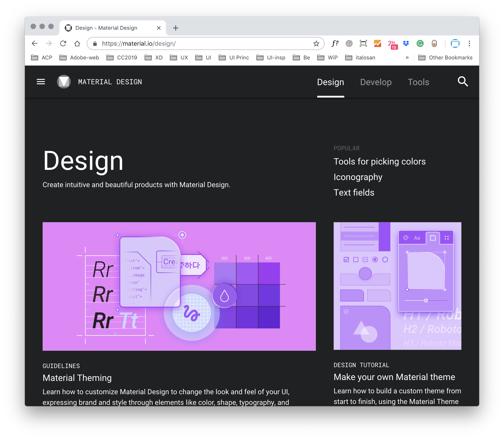Click the gray circular extension icon
Viewport: 504px width, 439px height.
pos(349,44)
